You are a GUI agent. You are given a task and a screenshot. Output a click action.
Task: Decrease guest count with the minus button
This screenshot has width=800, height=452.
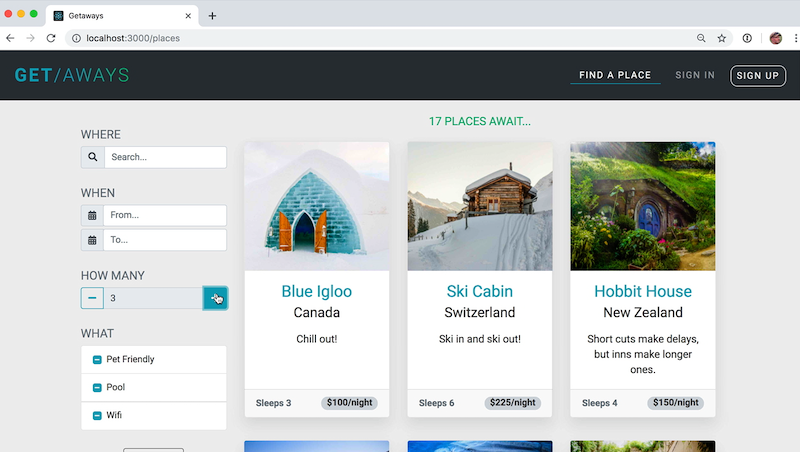92,298
